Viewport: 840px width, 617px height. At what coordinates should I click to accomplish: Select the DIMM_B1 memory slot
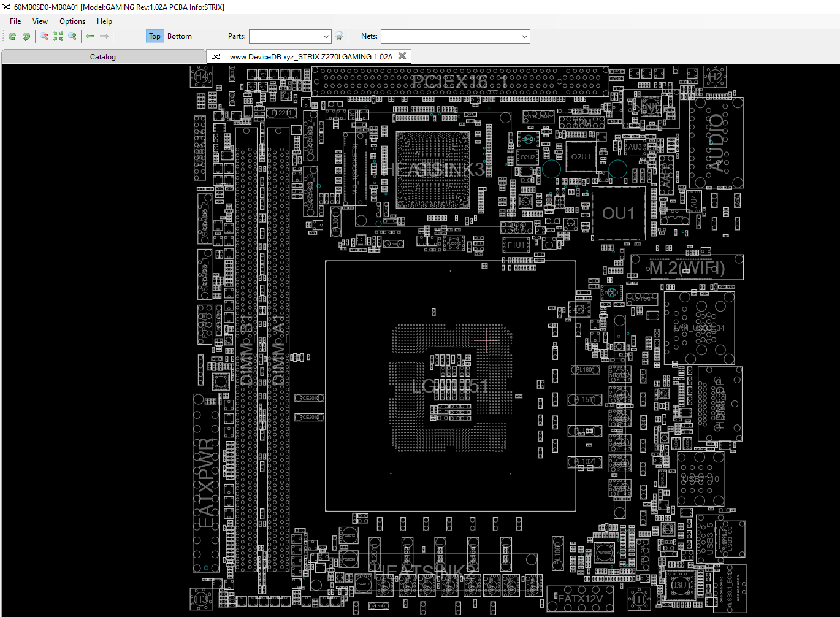pyautogui.click(x=246, y=350)
